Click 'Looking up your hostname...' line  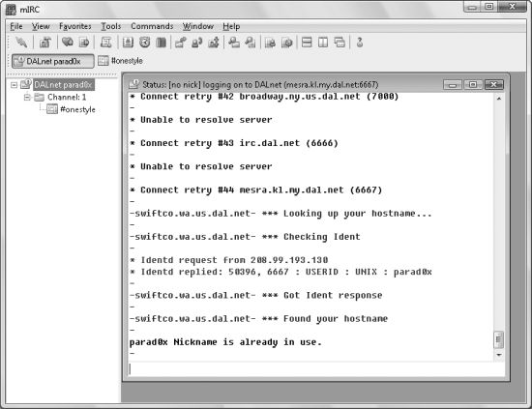(281, 214)
